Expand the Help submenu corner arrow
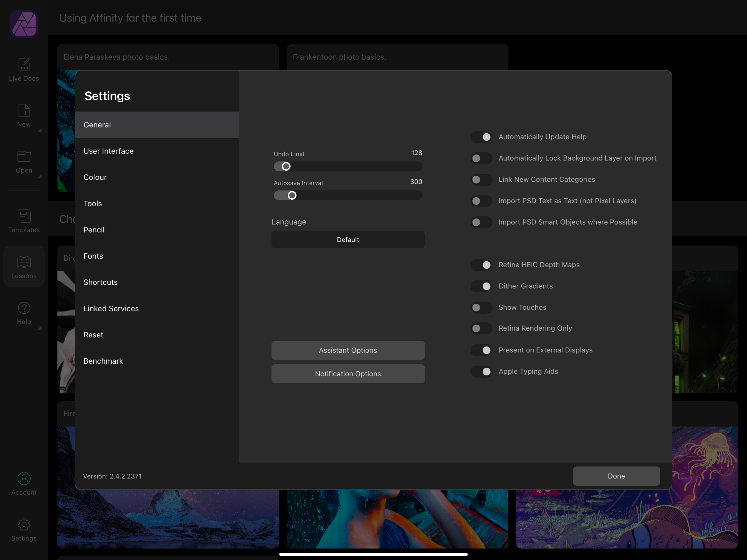 pos(40,328)
